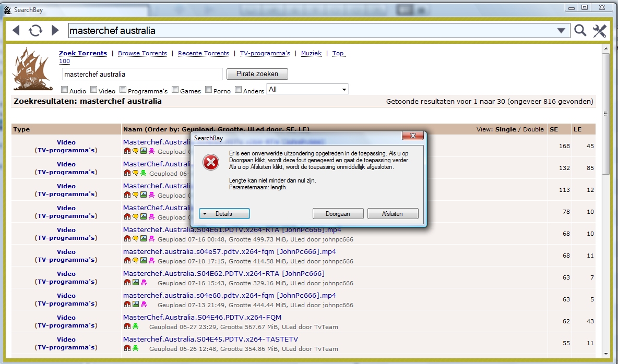Switch to the Muziek section
Image resolution: width=618 pixels, height=364 pixels.
pos(312,53)
